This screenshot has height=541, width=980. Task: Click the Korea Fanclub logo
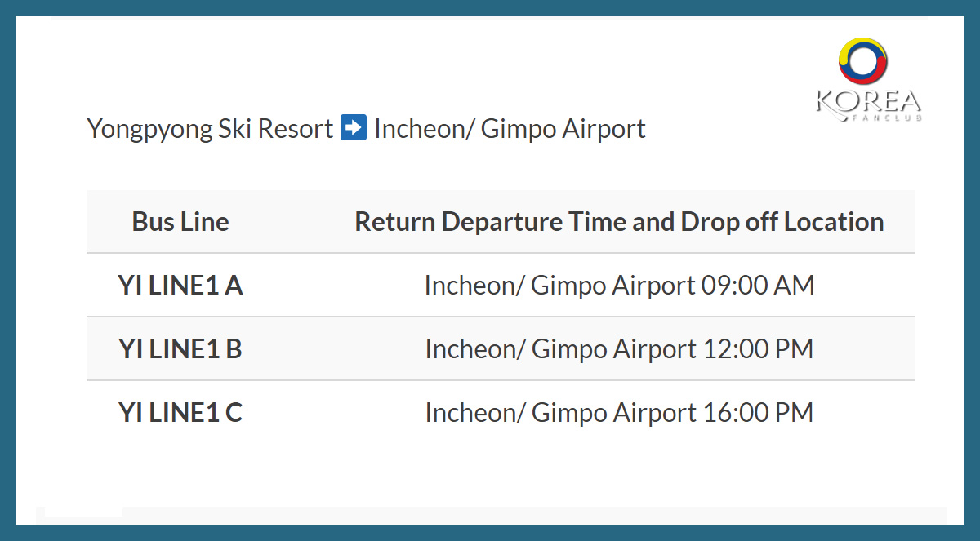pos(869,79)
